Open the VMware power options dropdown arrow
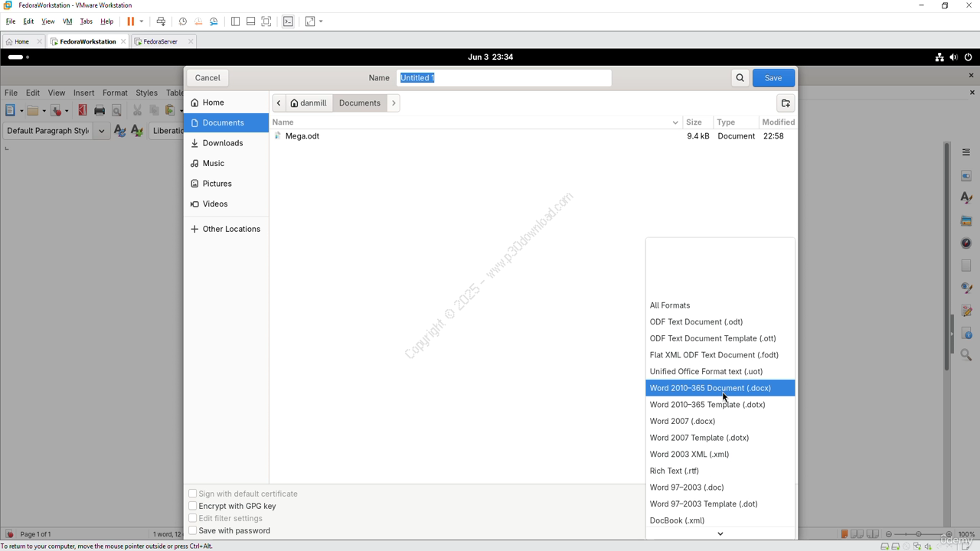This screenshot has width=980, height=551. click(141, 21)
